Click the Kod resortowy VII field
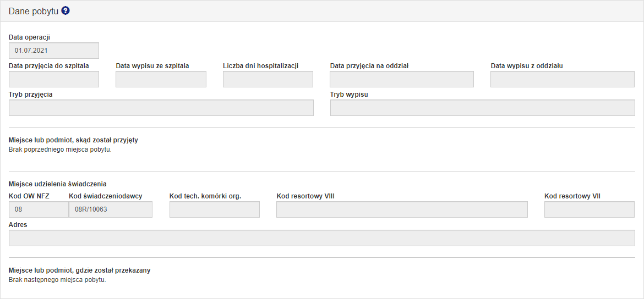 coord(590,209)
